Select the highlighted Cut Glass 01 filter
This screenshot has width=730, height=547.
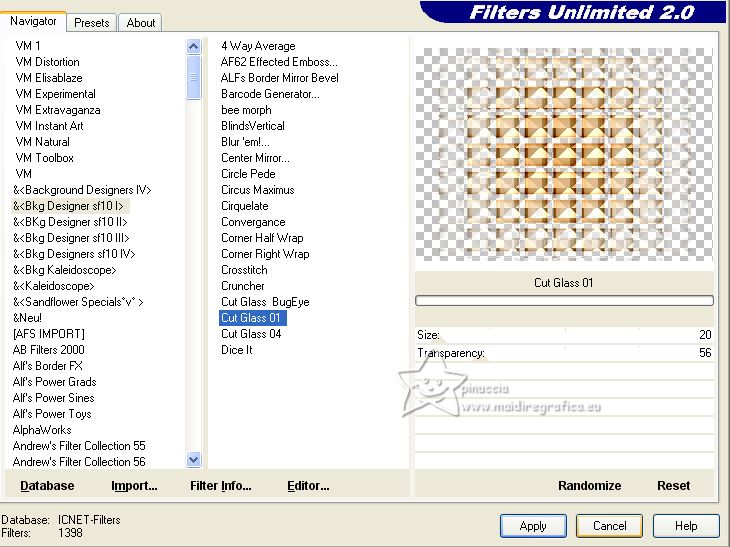coord(252,318)
